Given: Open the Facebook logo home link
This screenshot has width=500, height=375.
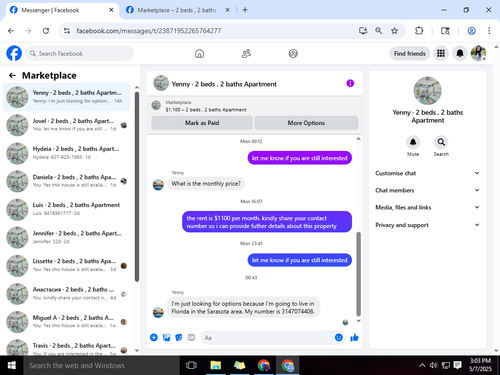Looking at the screenshot, I should [x=14, y=53].
